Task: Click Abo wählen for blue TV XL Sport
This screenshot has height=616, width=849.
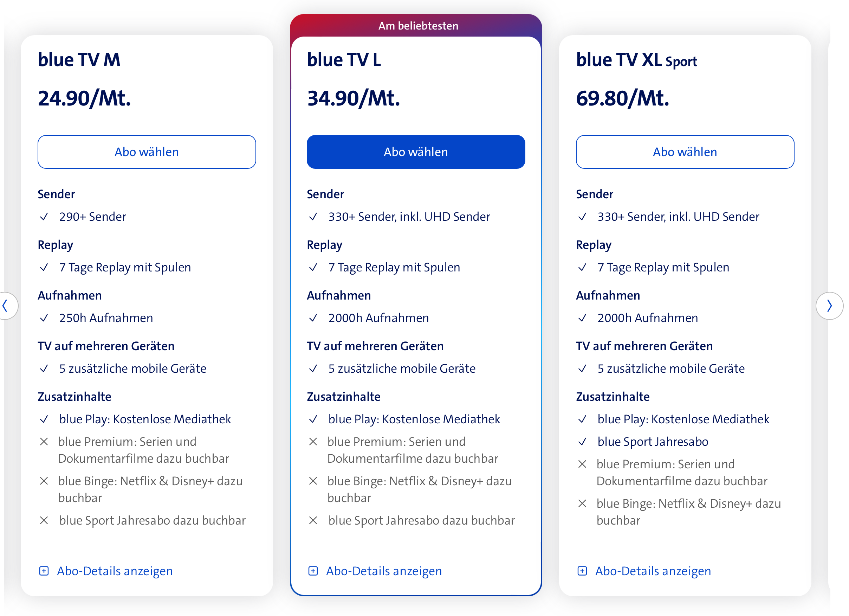Action: [685, 152]
